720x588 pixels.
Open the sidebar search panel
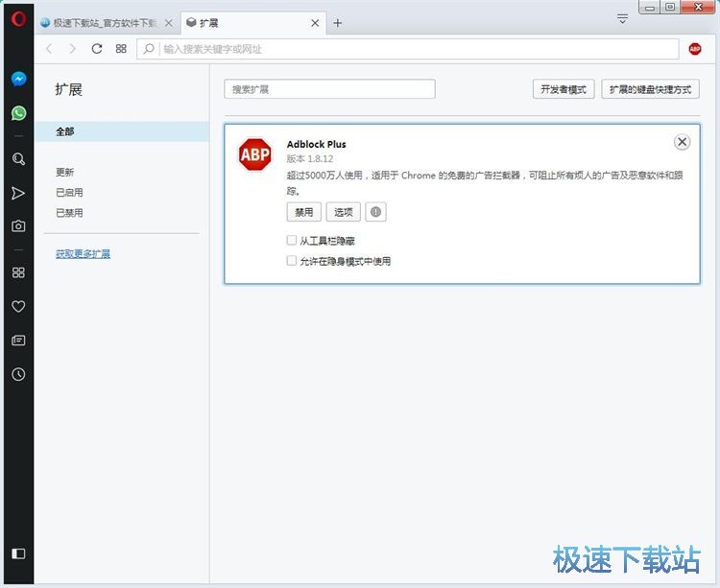pos(18,159)
